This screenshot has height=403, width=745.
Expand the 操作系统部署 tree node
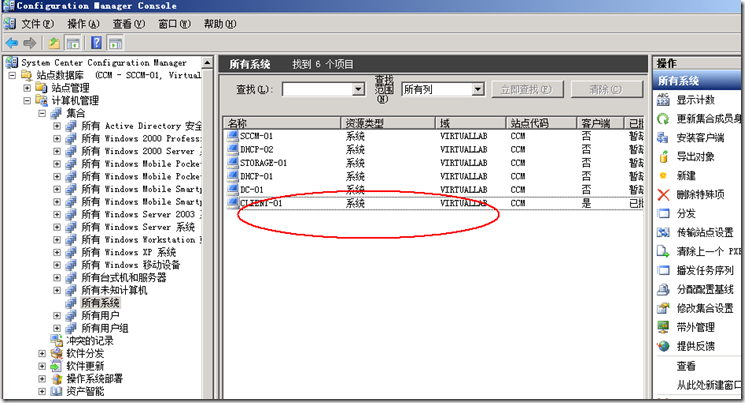[x=42, y=379]
